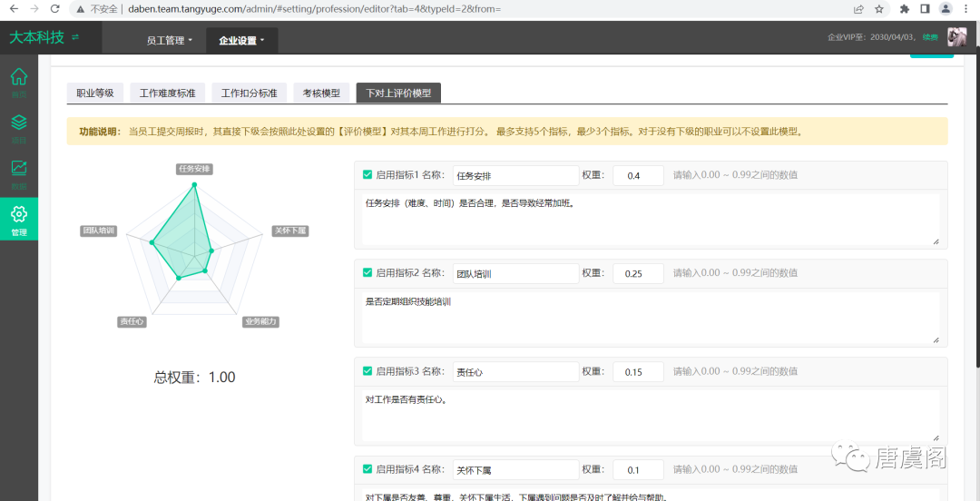
Task: Reload the page with refresh icon
Action: 55,9
